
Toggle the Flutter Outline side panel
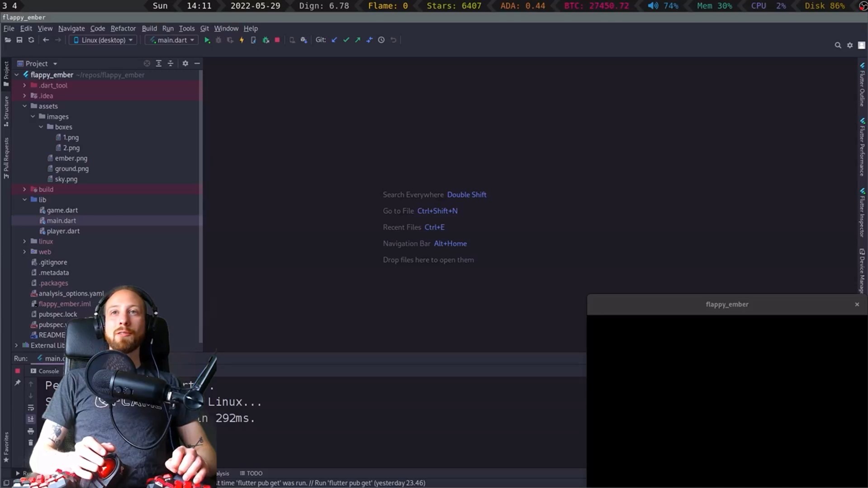click(862, 85)
